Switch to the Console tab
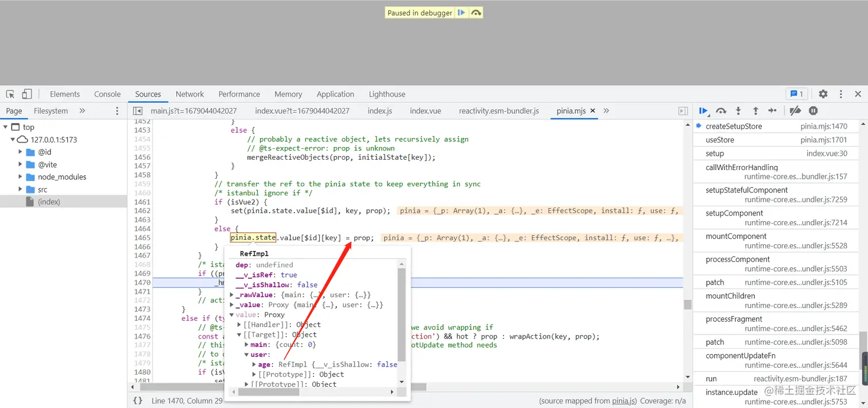Image resolution: width=868 pixels, height=408 pixels. pyautogui.click(x=107, y=94)
